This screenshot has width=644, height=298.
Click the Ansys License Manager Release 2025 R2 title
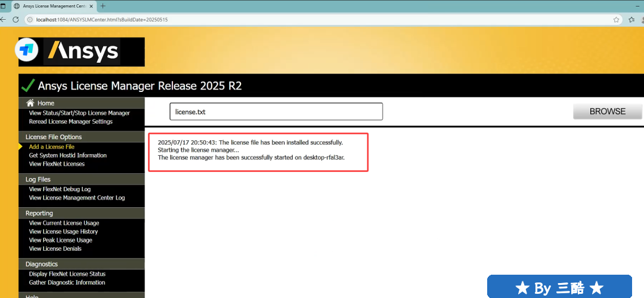[140, 86]
